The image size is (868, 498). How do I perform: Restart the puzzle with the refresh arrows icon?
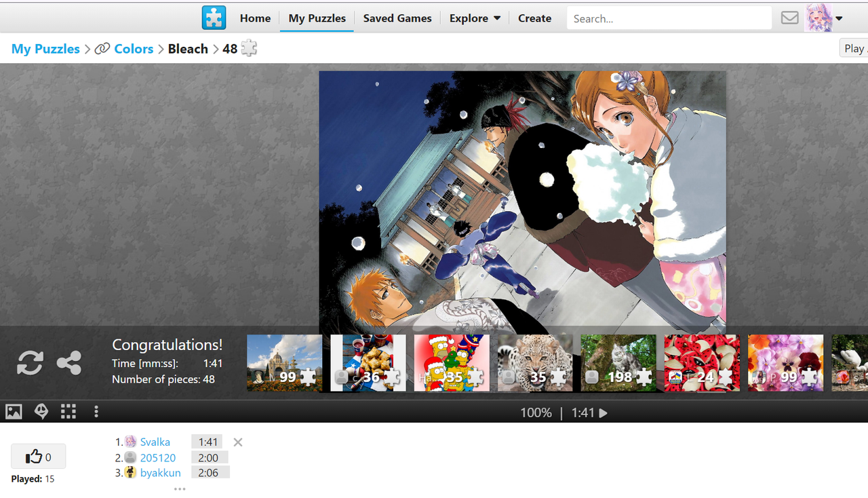pos(30,363)
